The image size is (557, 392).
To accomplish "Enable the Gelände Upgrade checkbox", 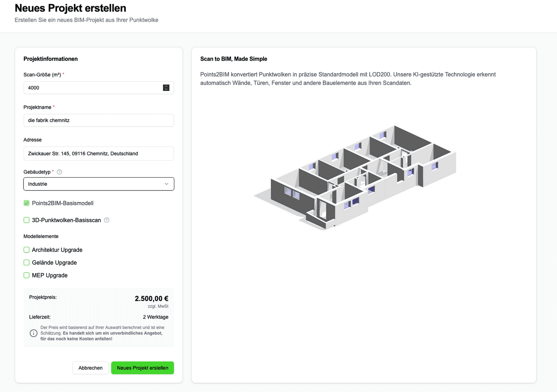I will (x=27, y=263).
